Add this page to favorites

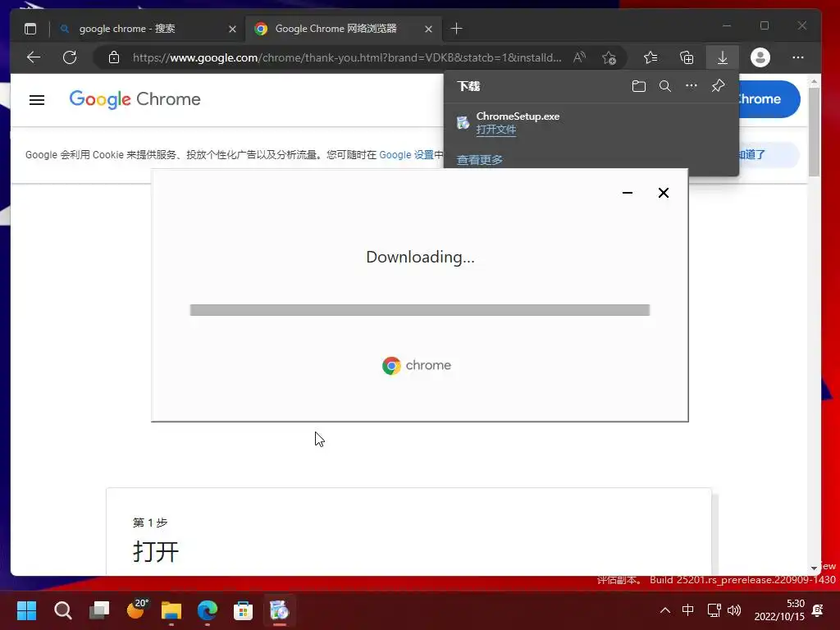coord(609,57)
